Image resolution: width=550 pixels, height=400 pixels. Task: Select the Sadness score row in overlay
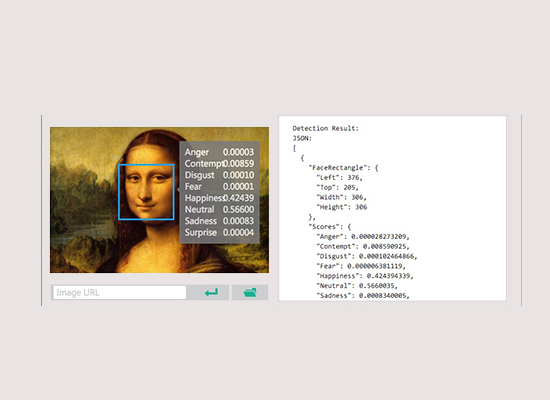(x=219, y=221)
